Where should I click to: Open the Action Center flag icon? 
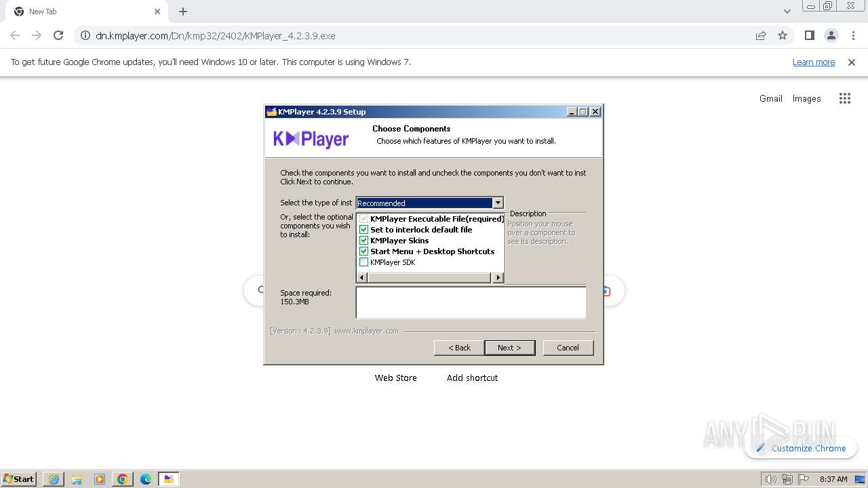tap(803, 479)
